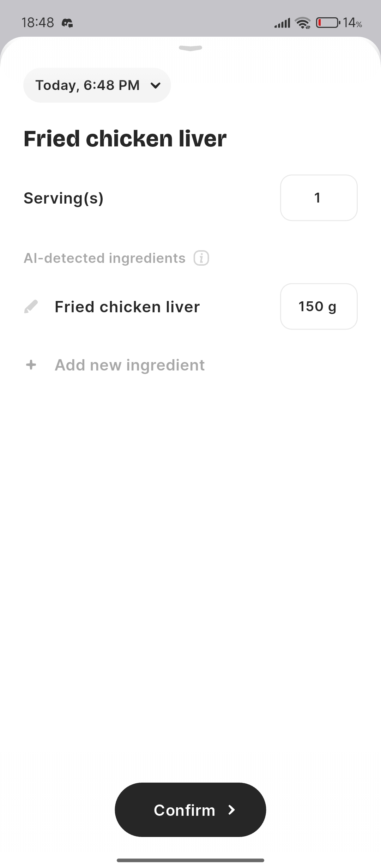Tap the game controller notification icon
381x868 pixels.
click(x=67, y=23)
